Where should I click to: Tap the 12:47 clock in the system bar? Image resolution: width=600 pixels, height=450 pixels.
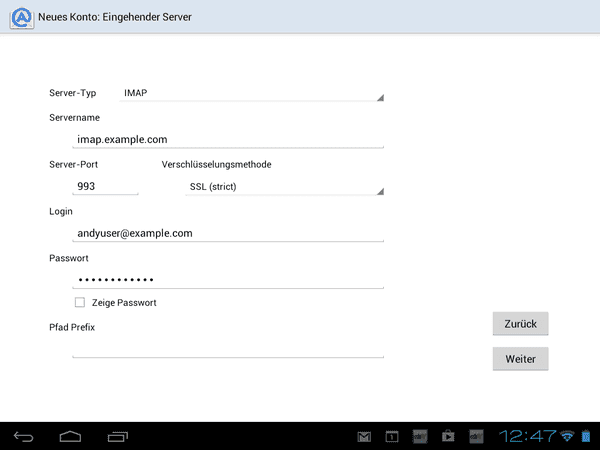click(x=527, y=436)
